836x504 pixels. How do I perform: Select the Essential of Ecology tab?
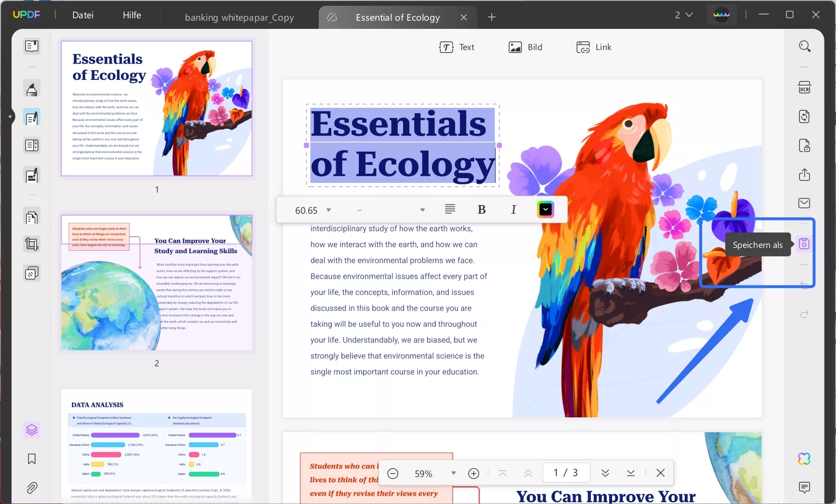coord(398,17)
